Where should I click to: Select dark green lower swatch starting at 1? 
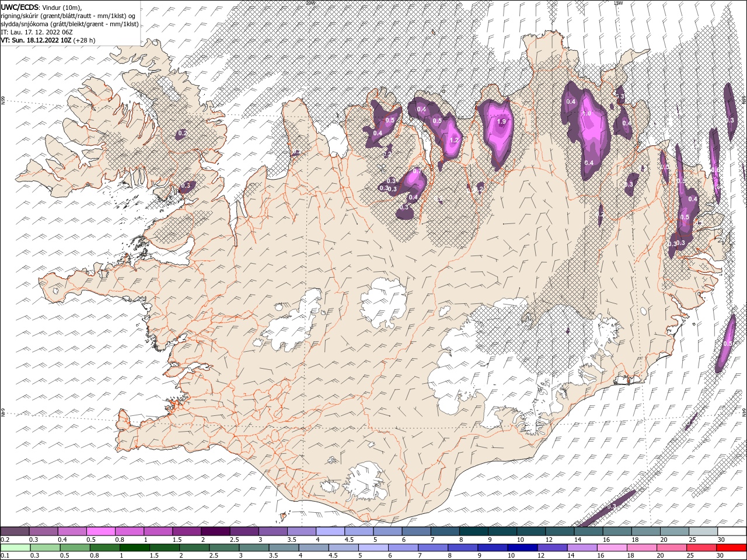pyautogui.click(x=134, y=548)
